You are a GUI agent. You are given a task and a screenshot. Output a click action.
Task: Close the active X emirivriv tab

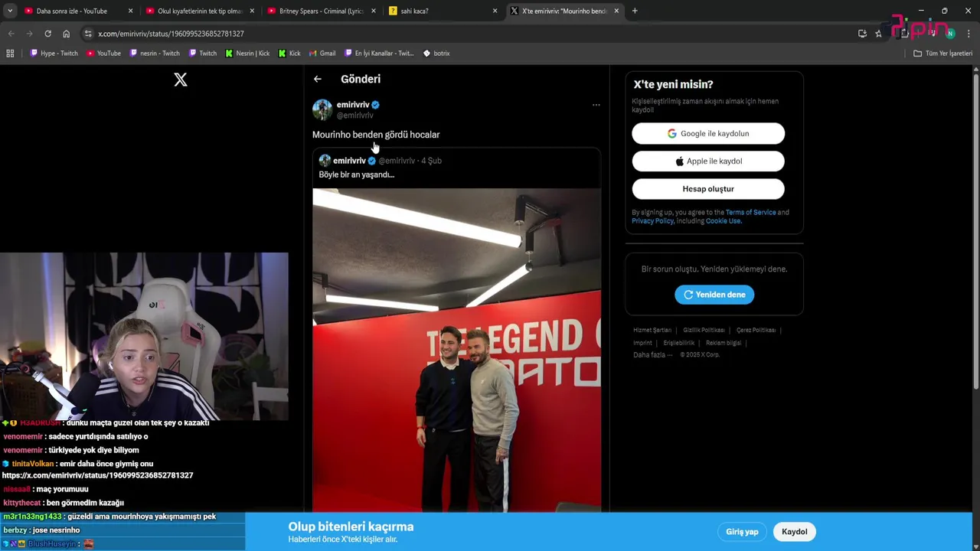tap(616, 11)
